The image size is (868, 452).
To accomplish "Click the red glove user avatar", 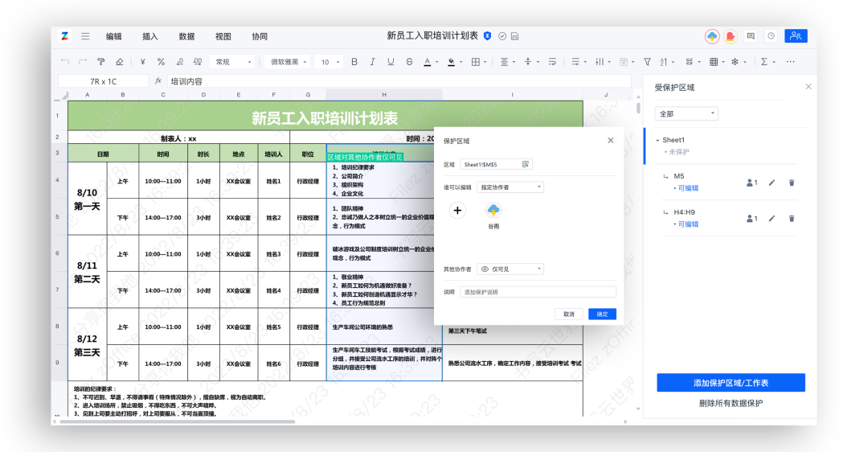I will pyautogui.click(x=730, y=36).
